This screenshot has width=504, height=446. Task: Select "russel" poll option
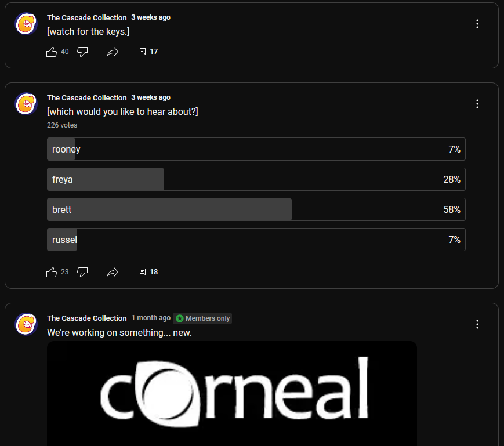point(256,240)
